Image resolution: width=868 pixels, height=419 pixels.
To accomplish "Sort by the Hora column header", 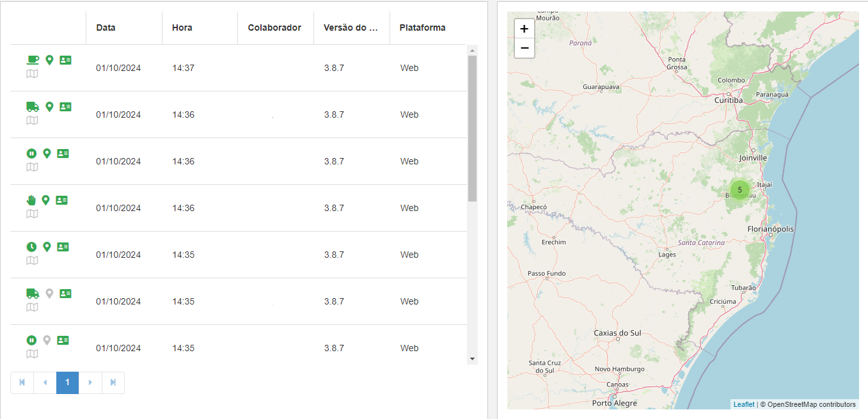I will point(182,28).
